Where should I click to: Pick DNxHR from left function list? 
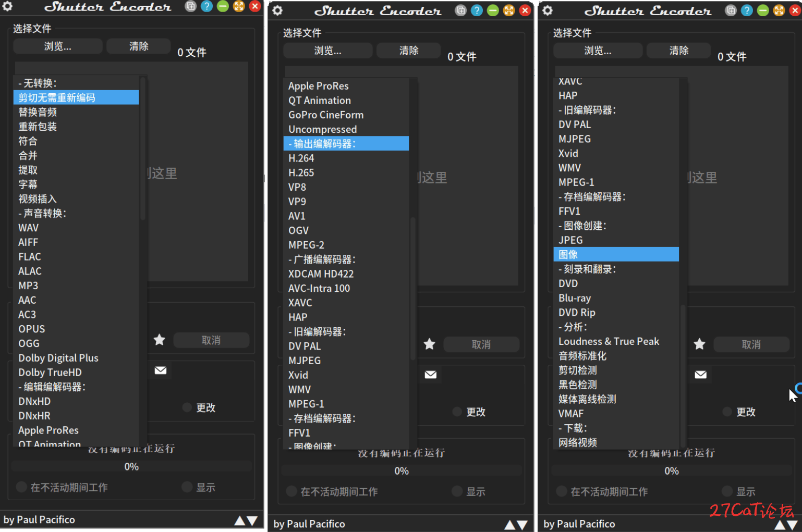pos(76,416)
